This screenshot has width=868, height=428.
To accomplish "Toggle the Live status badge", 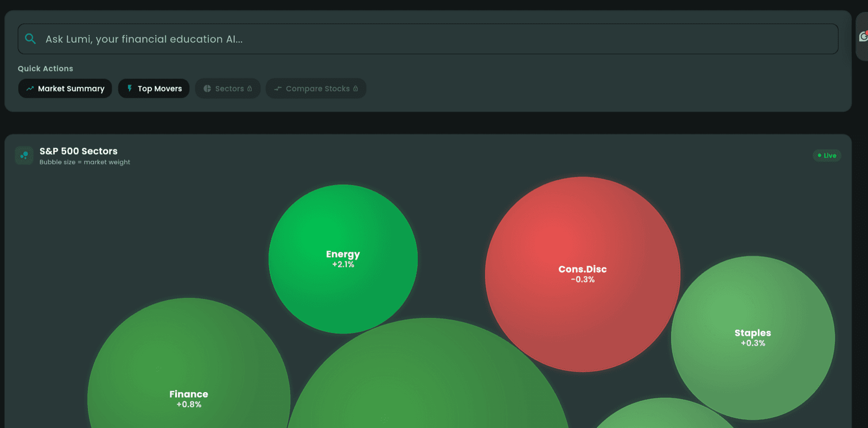I will coord(827,156).
